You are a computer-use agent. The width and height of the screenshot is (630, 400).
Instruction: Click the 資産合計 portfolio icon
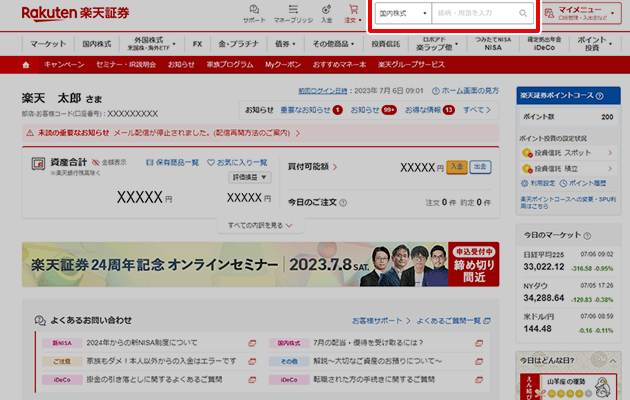[38, 164]
